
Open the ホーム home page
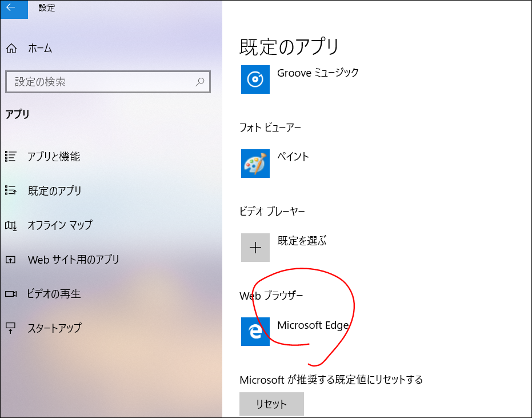coord(40,48)
